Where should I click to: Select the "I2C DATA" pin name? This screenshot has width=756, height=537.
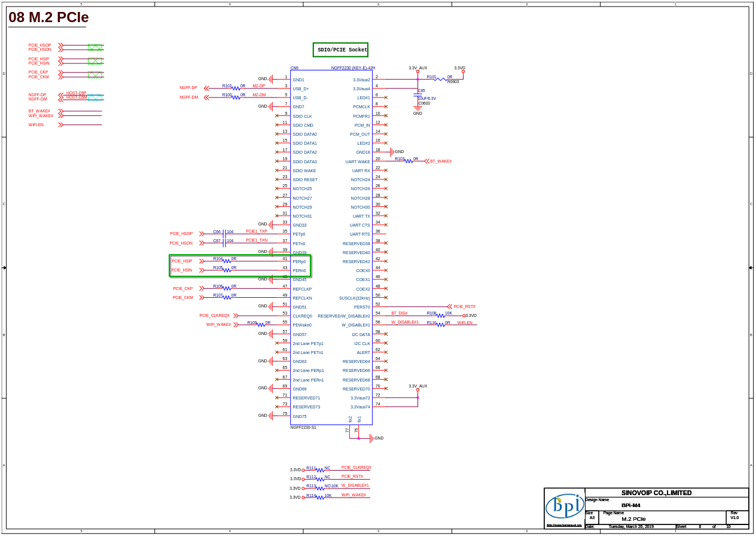[x=361, y=334]
